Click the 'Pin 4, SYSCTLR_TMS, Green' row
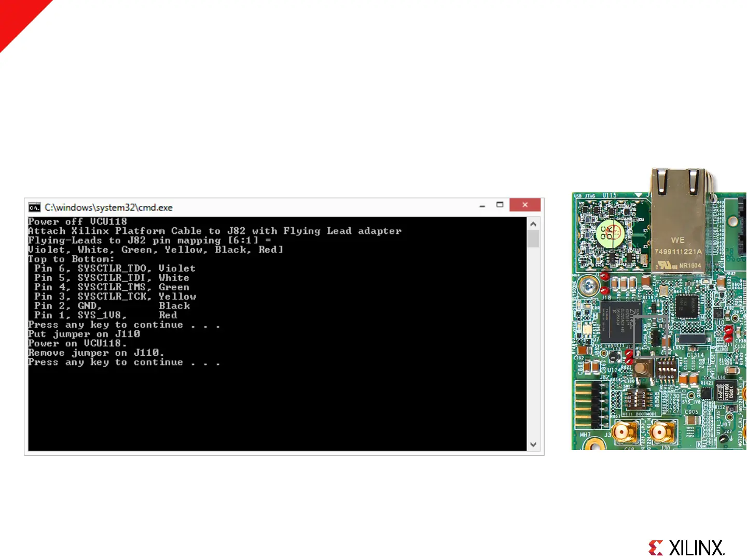 click(x=112, y=287)
